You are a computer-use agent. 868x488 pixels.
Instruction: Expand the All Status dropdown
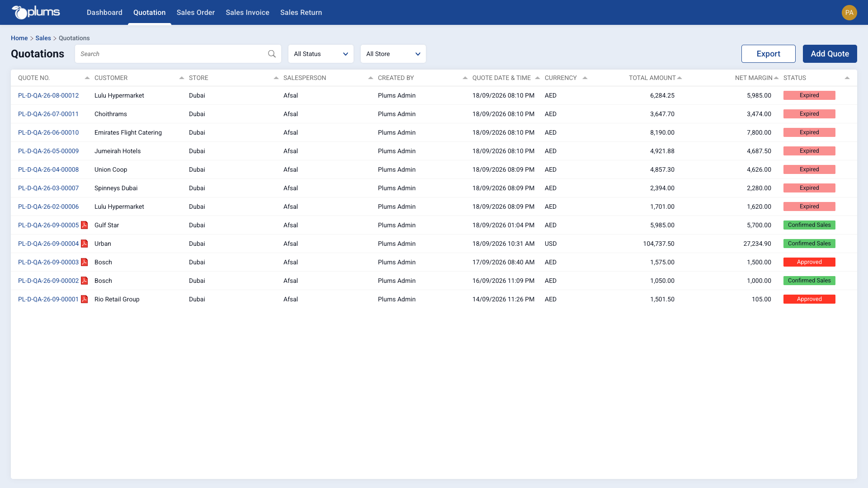pyautogui.click(x=321, y=54)
